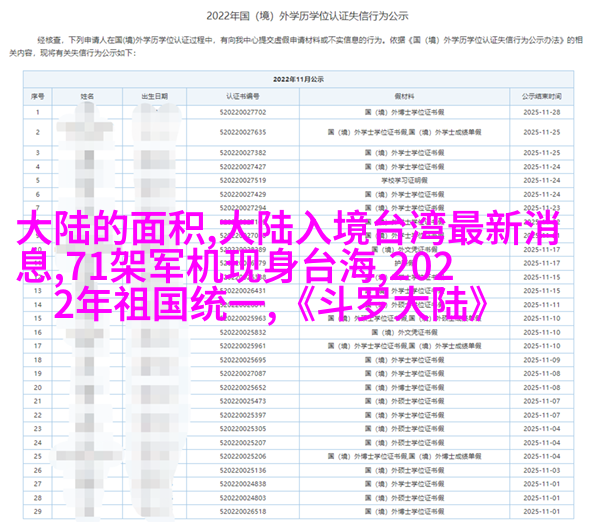Image resolution: width=600 pixels, height=522 pixels.
Task: Click the end date 2025-11-09
Action: tap(542, 360)
